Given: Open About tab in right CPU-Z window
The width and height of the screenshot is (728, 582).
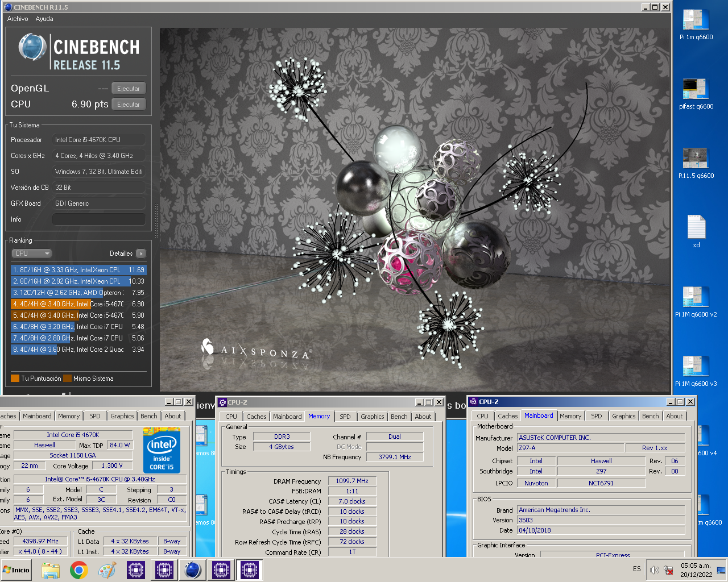Looking at the screenshot, I should pyautogui.click(x=675, y=416).
